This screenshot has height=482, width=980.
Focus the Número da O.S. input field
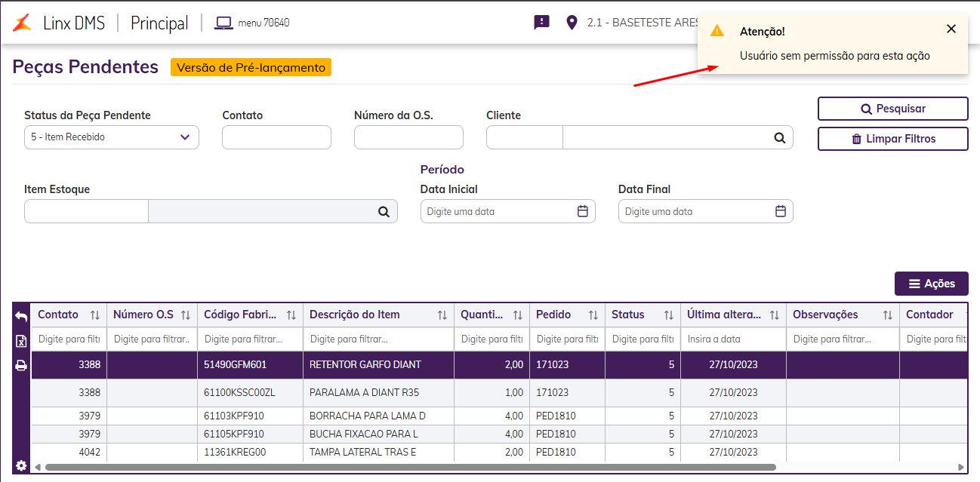408,137
